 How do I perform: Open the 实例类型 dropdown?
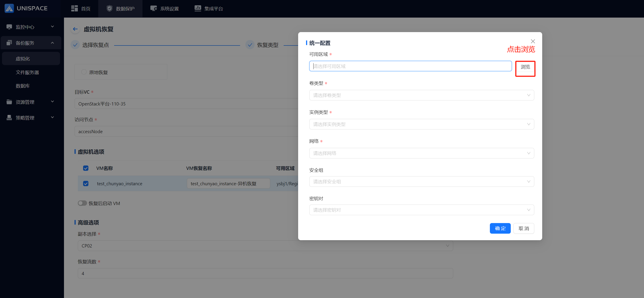[x=421, y=124]
